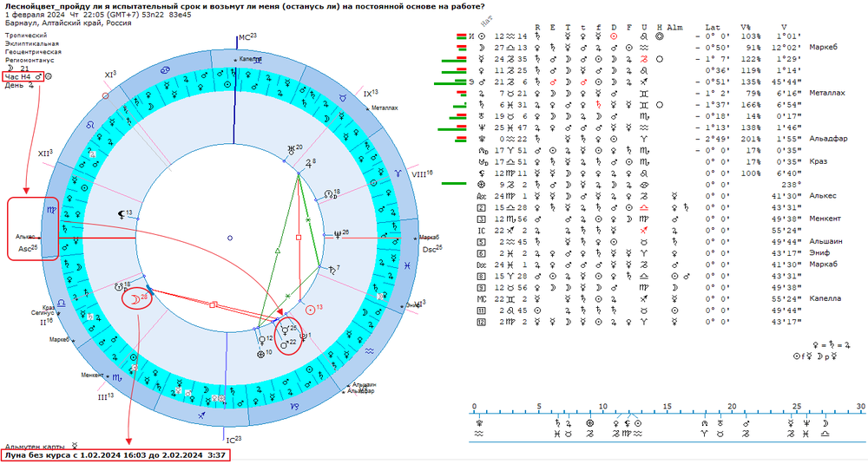This screenshot has height=464, width=868.
Task: Click the void-of-course Moon note at the bottom
Action: pos(115,455)
